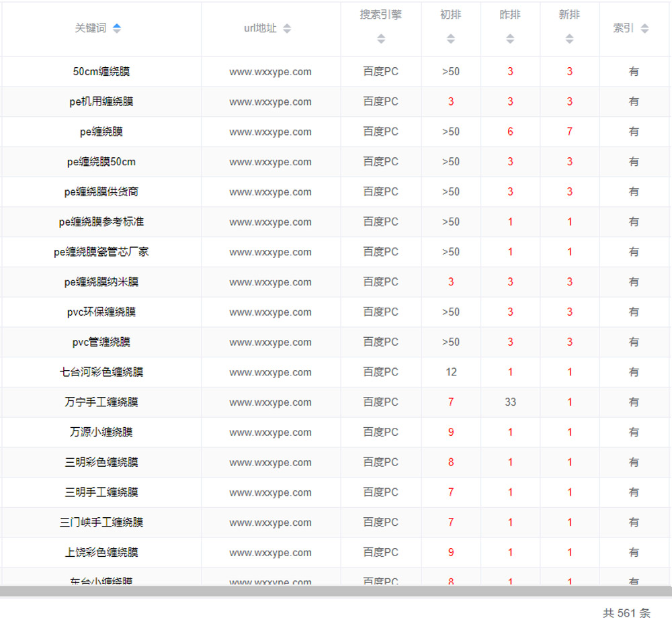Select the 上饶彩色缠绕膜 keyword cell
The image size is (672, 628).
point(101,553)
